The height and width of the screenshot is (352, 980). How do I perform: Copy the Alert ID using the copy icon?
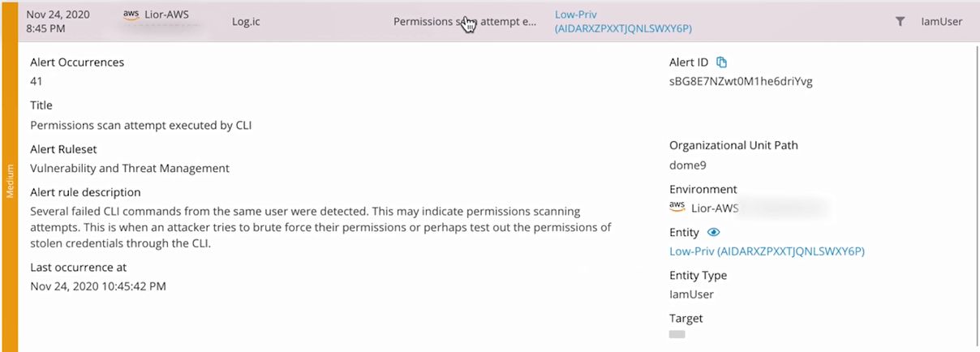pos(722,62)
